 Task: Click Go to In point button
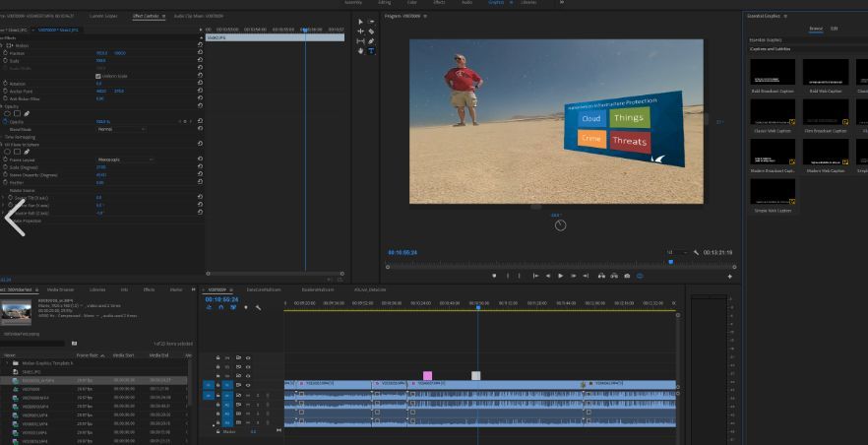coord(535,276)
